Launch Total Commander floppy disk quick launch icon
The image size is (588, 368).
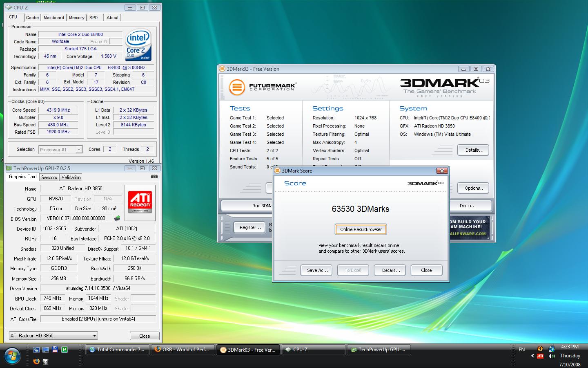click(x=55, y=350)
